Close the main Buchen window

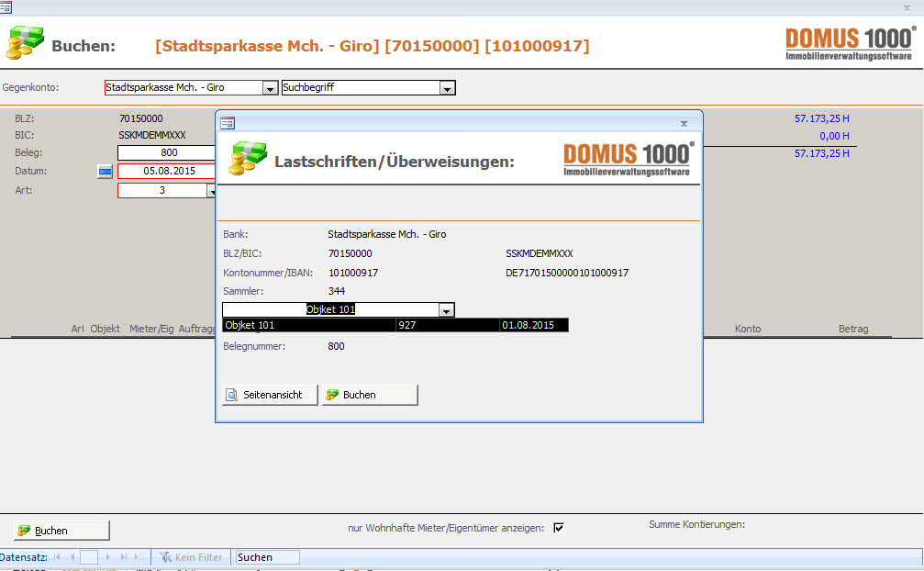907,7
